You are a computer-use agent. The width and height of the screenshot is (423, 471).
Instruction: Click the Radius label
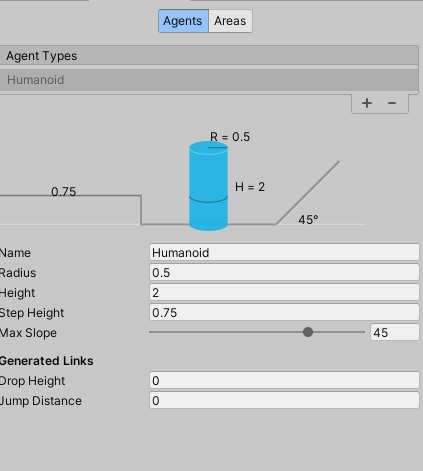pos(18,273)
